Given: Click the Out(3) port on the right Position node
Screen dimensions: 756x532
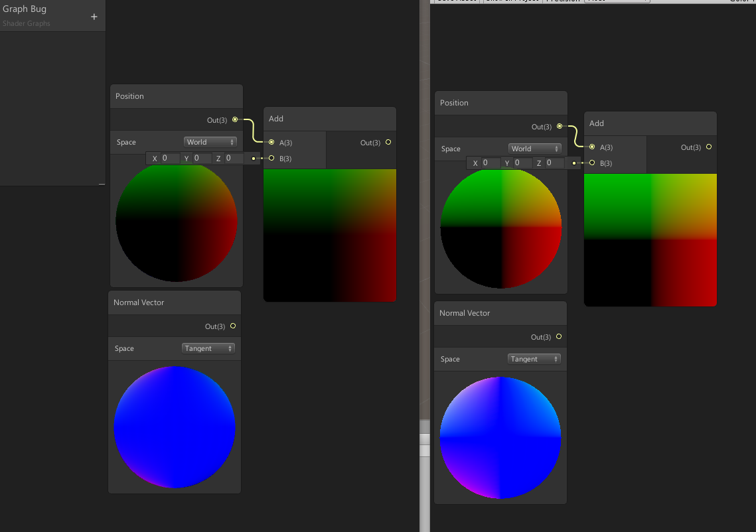Looking at the screenshot, I should coord(559,126).
